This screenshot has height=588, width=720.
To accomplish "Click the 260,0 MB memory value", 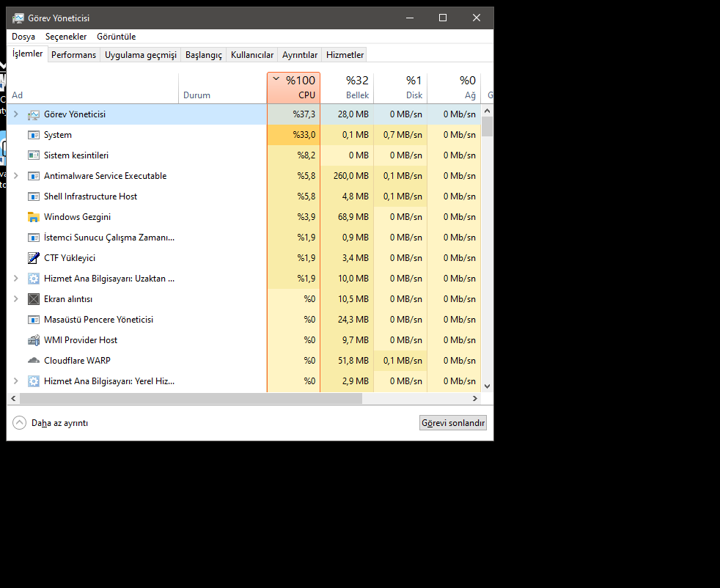I will [351, 176].
